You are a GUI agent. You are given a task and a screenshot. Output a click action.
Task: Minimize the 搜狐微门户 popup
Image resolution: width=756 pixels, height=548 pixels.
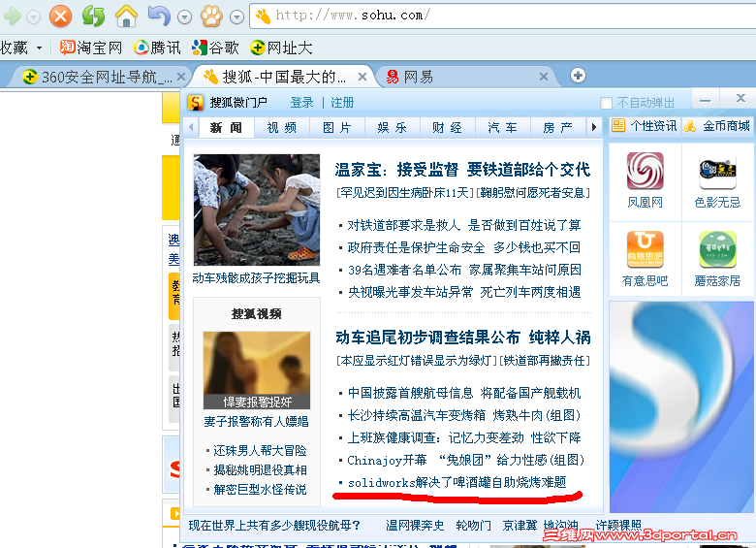(x=706, y=100)
